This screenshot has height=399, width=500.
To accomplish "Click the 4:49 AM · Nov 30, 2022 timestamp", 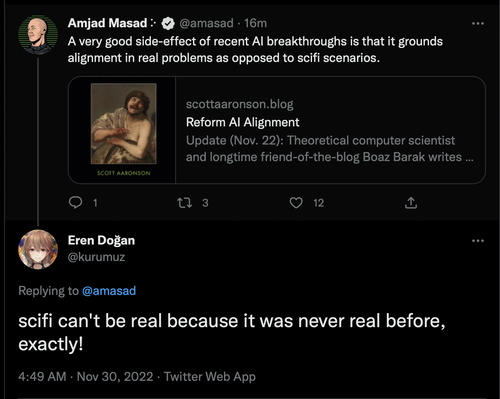I will (86, 377).
